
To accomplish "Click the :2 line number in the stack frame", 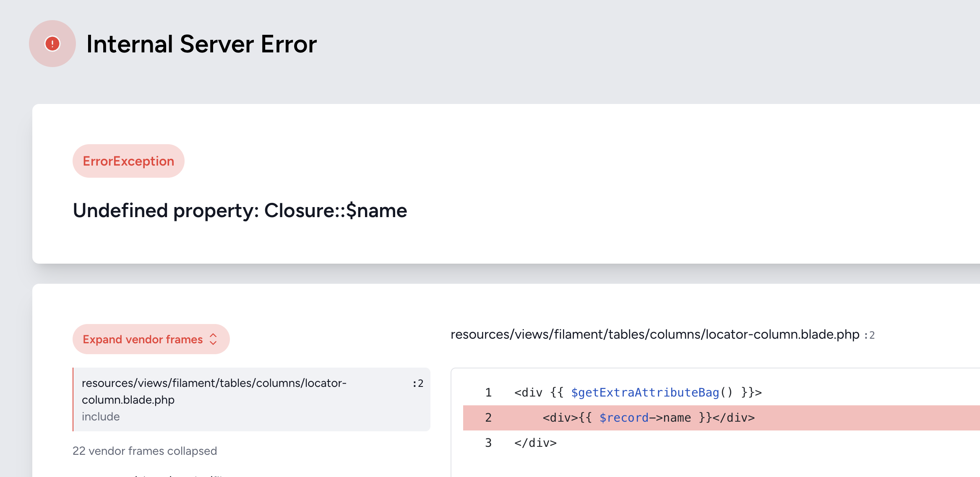I will click(x=418, y=384).
